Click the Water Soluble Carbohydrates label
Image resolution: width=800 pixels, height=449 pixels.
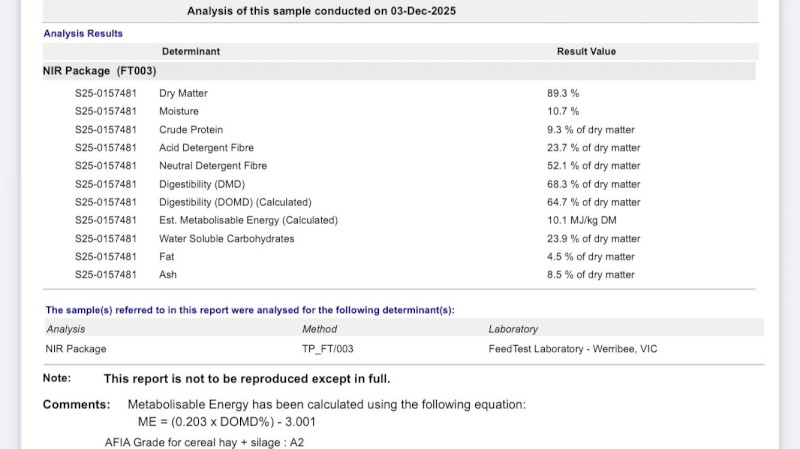[x=226, y=239]
